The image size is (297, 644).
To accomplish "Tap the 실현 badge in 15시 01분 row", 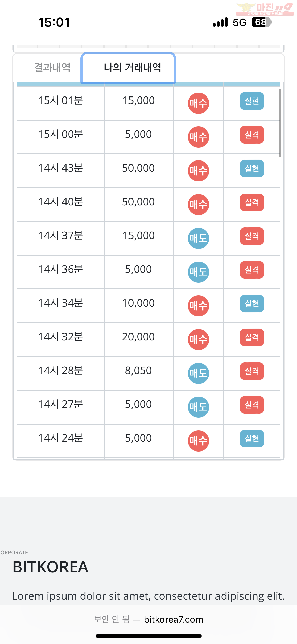I will point(252,101).
